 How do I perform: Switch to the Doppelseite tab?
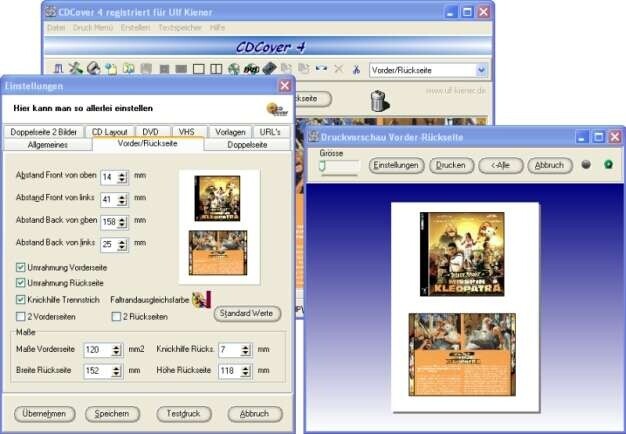pyautogui.click(x=247, y=145)
